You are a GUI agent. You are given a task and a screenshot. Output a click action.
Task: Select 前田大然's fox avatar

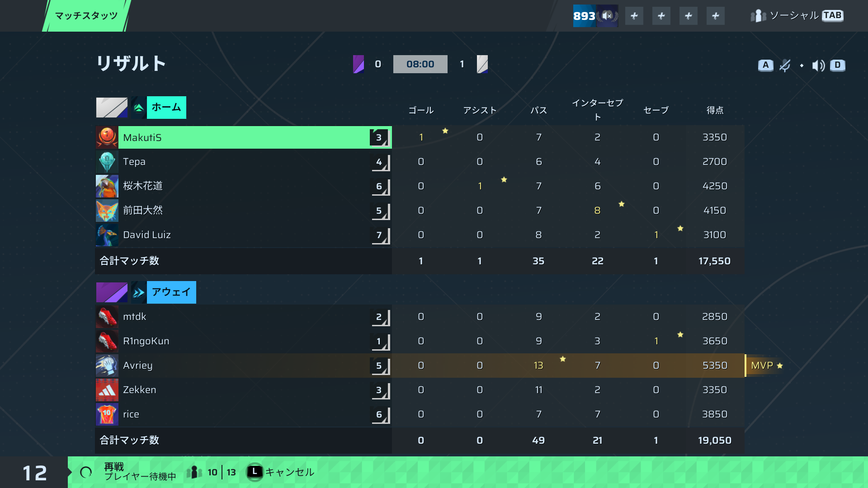(x=107, y=211)
